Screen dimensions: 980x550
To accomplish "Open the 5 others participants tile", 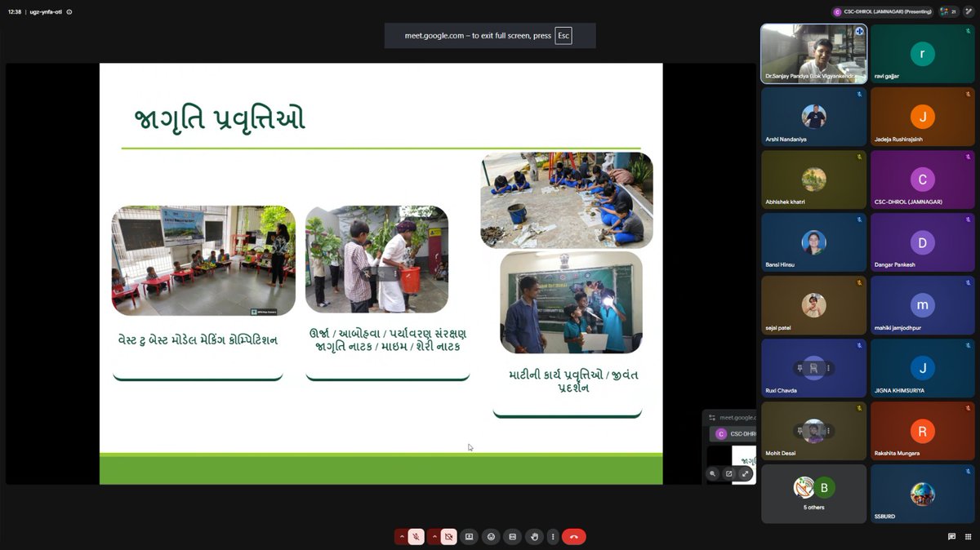I will click(x=813, y=494).
